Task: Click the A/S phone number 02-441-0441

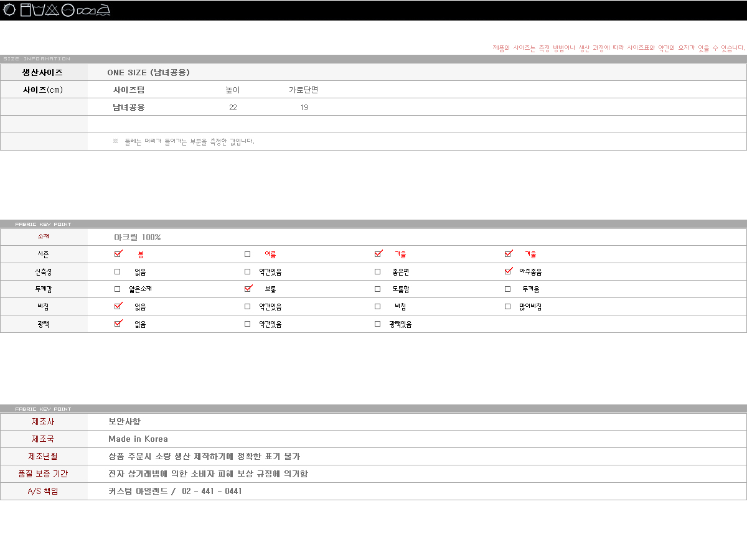Action: point(212,491)
